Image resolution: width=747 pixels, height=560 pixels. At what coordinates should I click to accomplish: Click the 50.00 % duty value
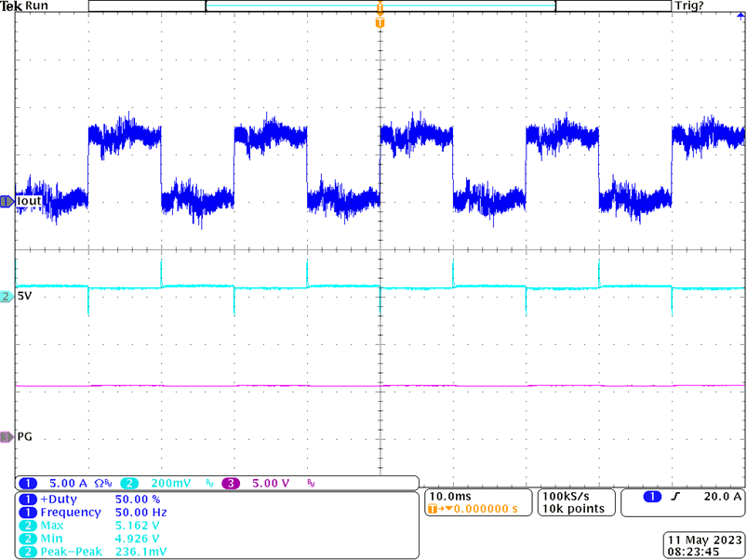(138, 499)
